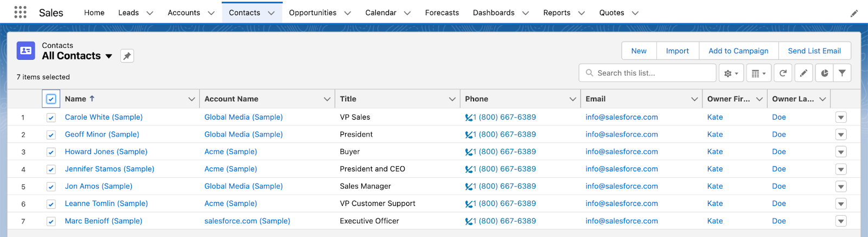
Task: Click the 'VP Customer Support' title cell
Action: point(378,203)
